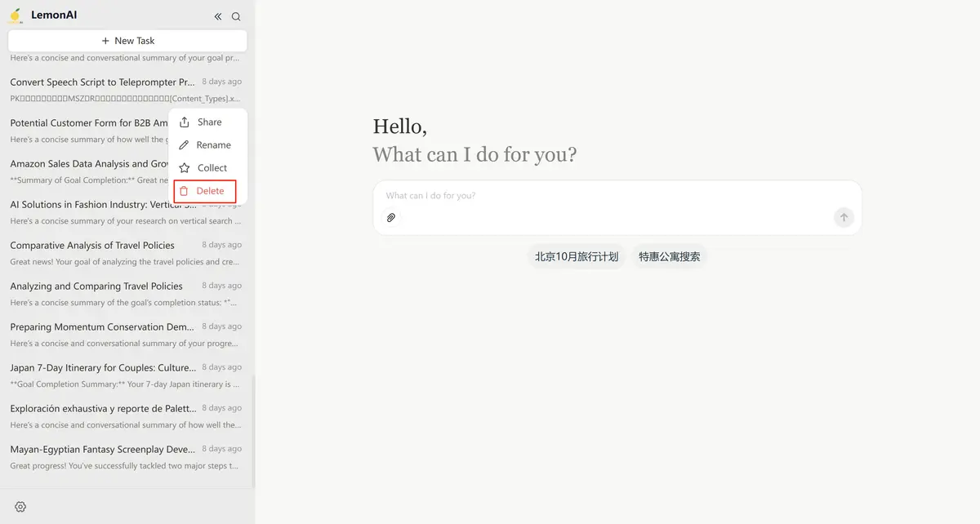Open Japan 7-Day Itinerary for Couples task
The width and height of the screenshot is (980, 524).
tap(103, 368)
